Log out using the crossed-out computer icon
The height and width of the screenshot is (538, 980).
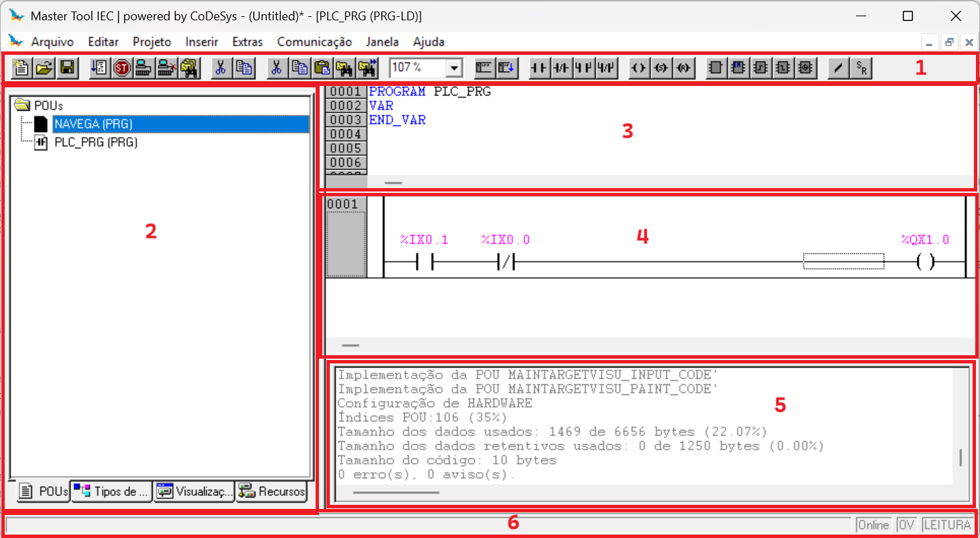[167, 68]
